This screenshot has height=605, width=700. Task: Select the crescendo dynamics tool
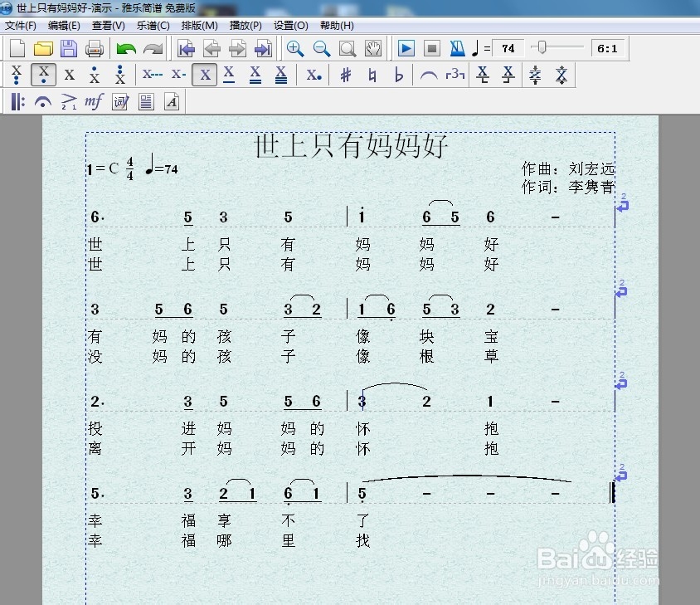[68, 101]
